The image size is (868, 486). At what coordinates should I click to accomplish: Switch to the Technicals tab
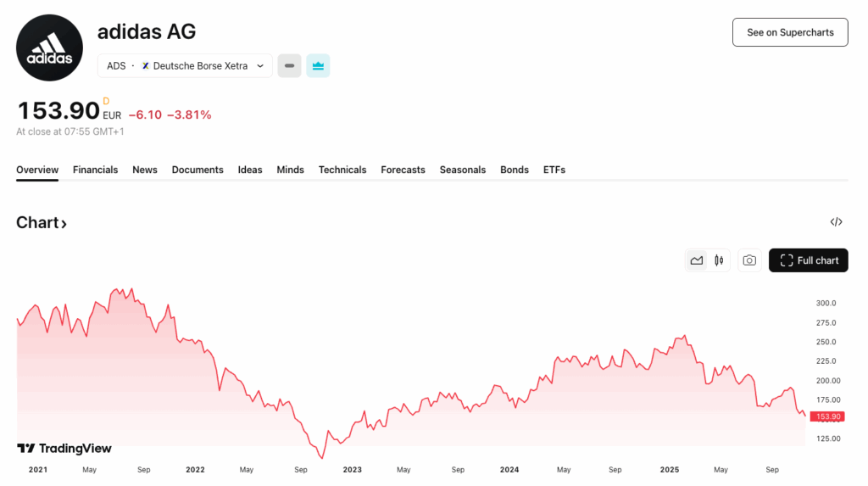(x=342, y=170)
